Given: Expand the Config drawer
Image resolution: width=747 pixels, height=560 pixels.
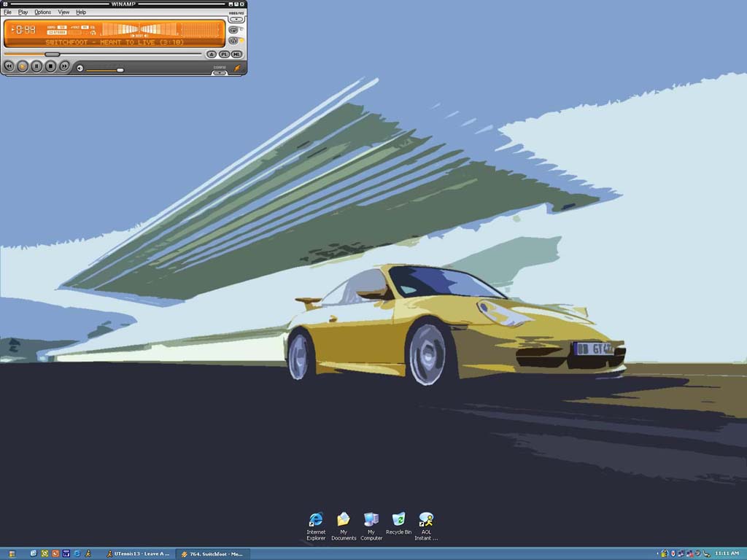Looking at the screenshot, I should (x=220, y=71).
